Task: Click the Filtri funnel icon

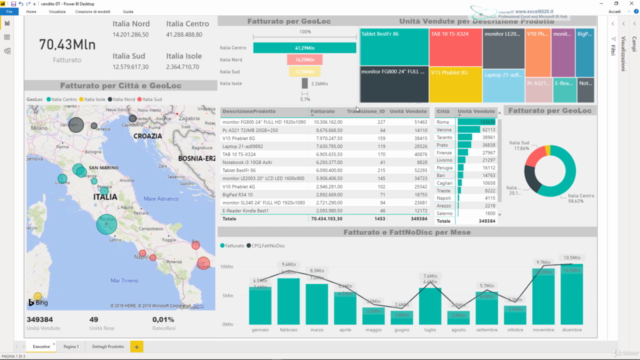Action: [613, 39]
